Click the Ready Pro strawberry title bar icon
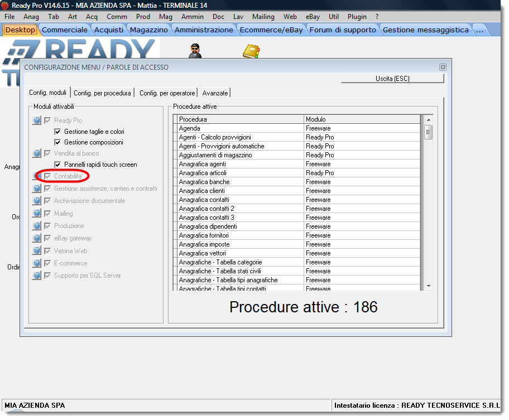The height and width of the screenshot is (420, 509). pyautogui.click(x=5, y=5)
